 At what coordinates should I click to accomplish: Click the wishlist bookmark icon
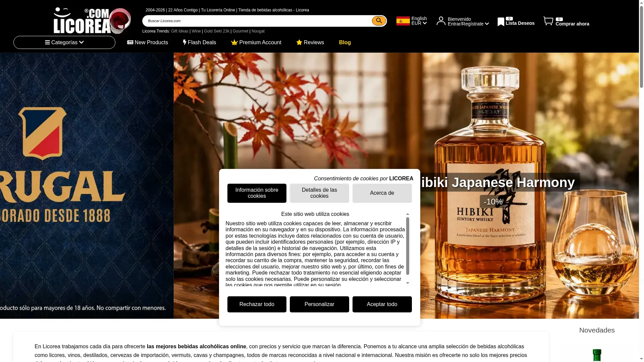[501, 22]
